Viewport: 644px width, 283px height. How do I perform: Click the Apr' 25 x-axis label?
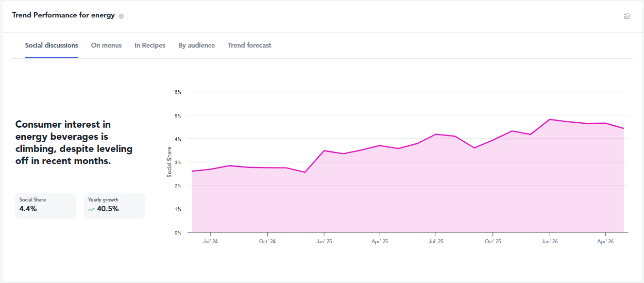tap(380, 241)
